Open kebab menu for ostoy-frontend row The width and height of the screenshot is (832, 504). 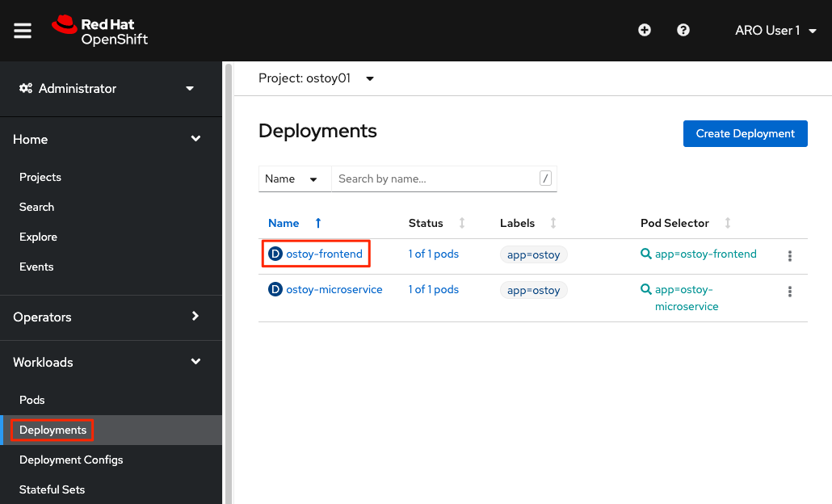(789, 256)
